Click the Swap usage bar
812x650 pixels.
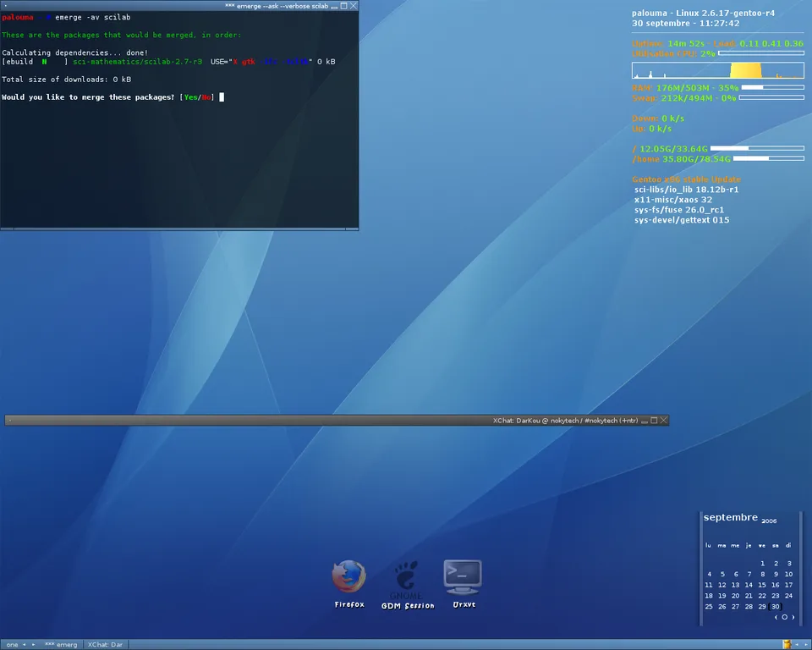[x=771, y=97]
